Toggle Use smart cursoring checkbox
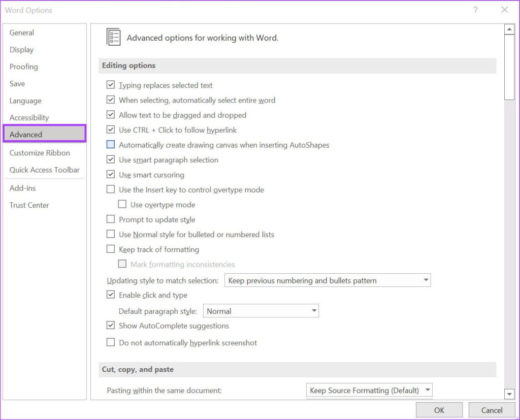 tap(111, 175)
